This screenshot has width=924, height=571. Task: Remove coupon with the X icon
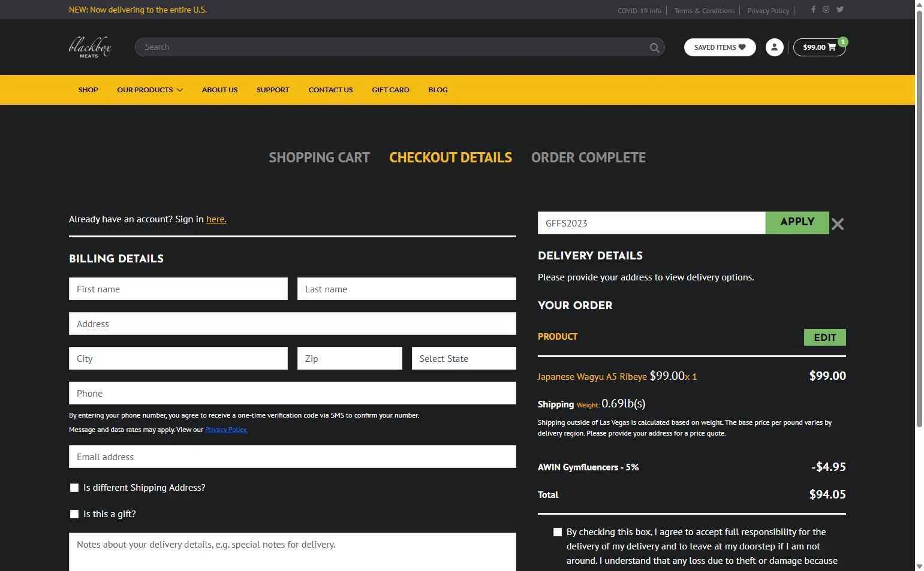coord(838,224)
